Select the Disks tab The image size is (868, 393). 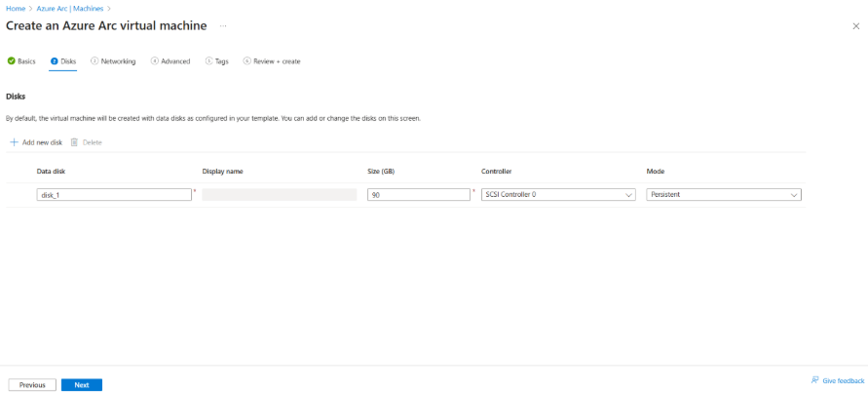63,61
